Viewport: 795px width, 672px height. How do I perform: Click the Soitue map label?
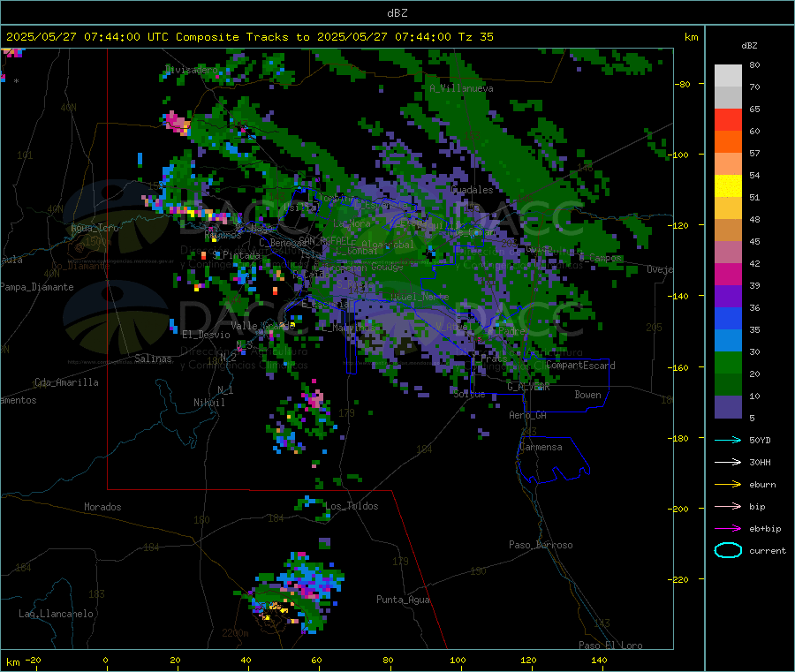pyautogui.click(x=469, y=394)
